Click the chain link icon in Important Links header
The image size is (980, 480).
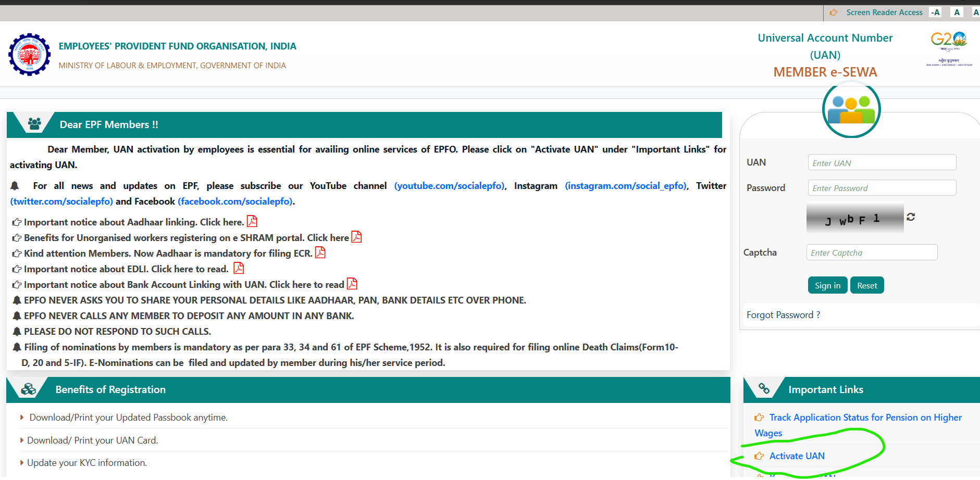764,388
